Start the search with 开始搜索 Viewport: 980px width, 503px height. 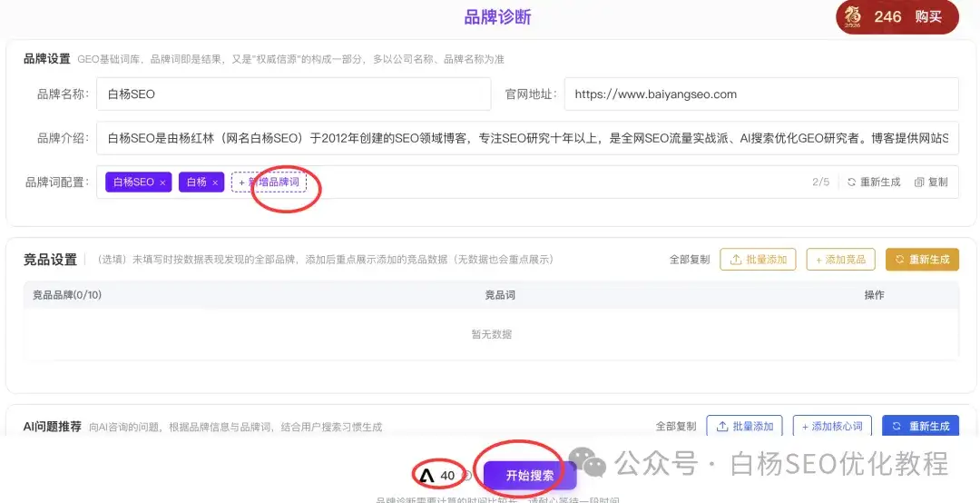pyautogui.click(x=529, y=476)
